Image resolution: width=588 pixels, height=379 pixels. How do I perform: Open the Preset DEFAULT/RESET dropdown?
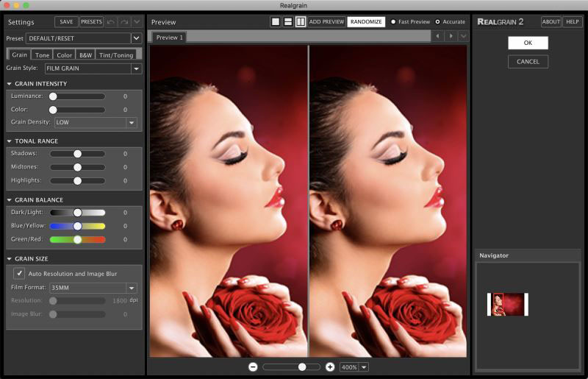[x=83, y=38]
